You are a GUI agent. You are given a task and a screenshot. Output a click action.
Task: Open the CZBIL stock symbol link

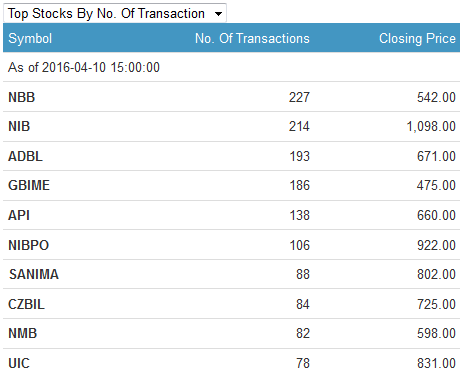click(x=26, y=304)
